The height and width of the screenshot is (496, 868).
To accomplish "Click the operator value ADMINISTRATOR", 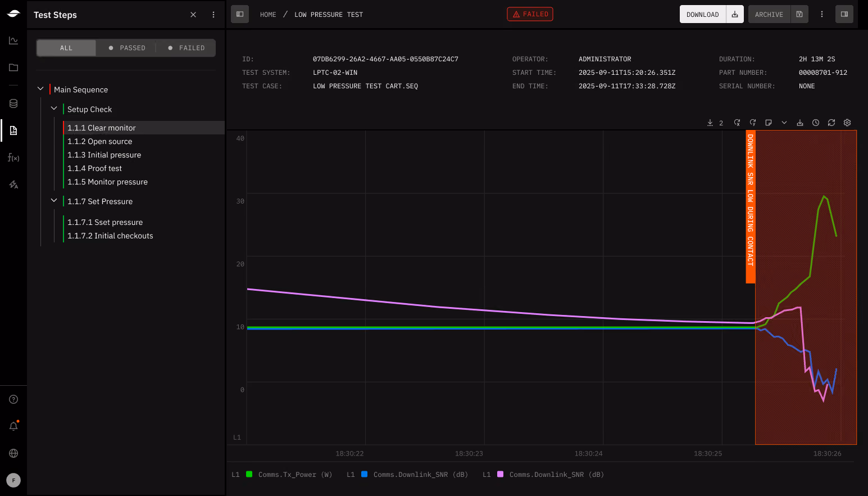I will tap(605, 59).
